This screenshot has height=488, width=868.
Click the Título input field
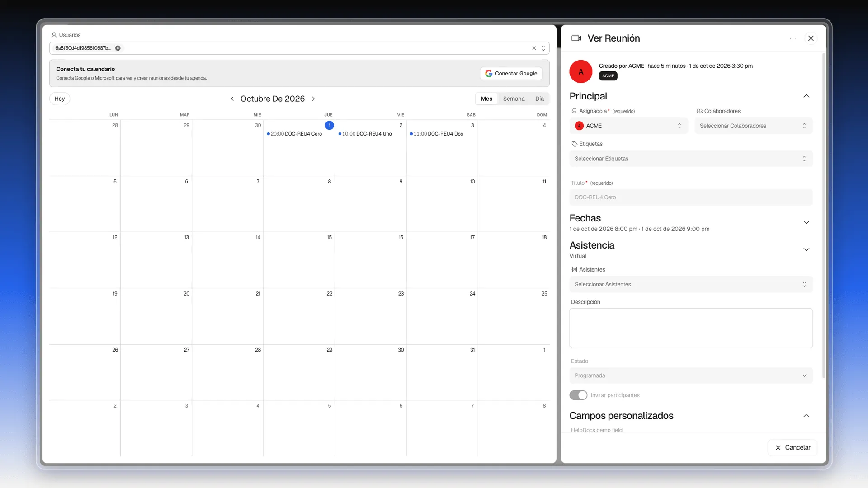point(691,197)
